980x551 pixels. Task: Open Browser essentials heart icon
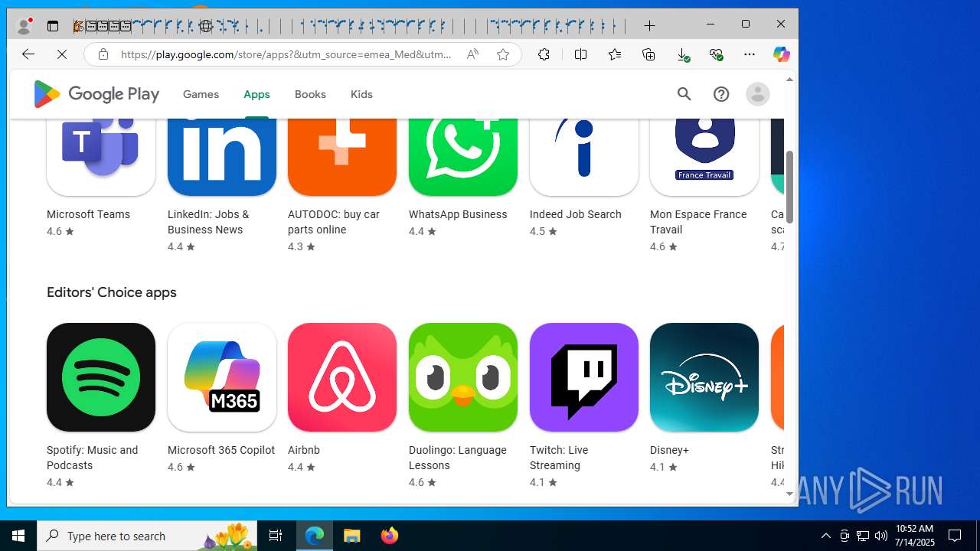(x=716, y=54)
